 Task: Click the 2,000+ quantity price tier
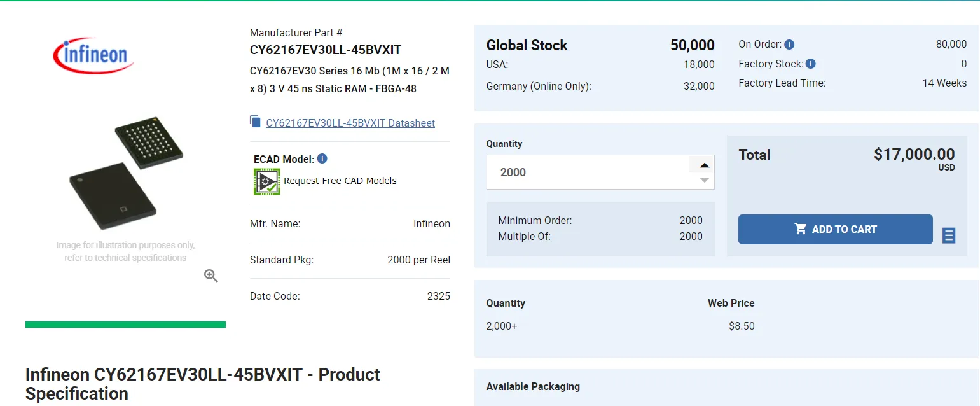click(502, 326)
